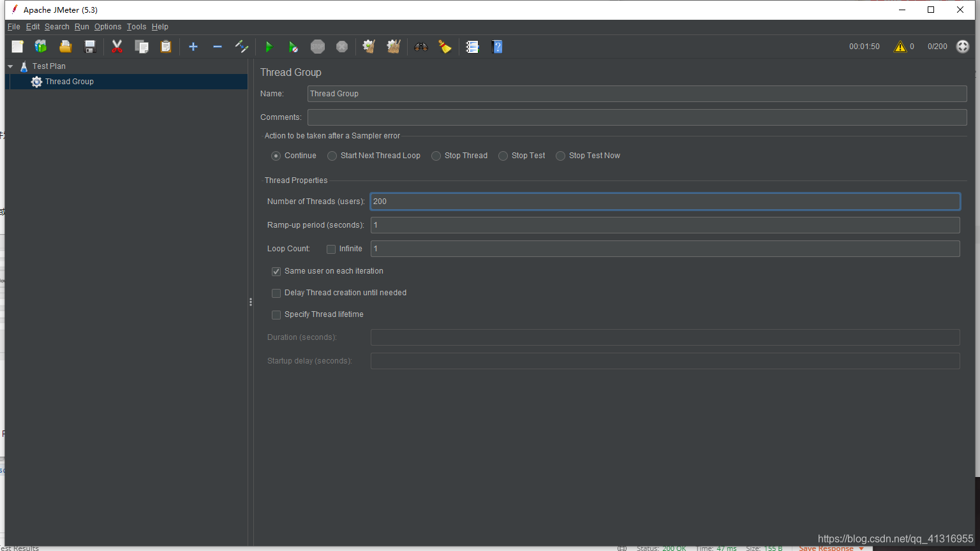Open the Help menu
This screenshot has width=980, height=551.
[x=160, y=27]
